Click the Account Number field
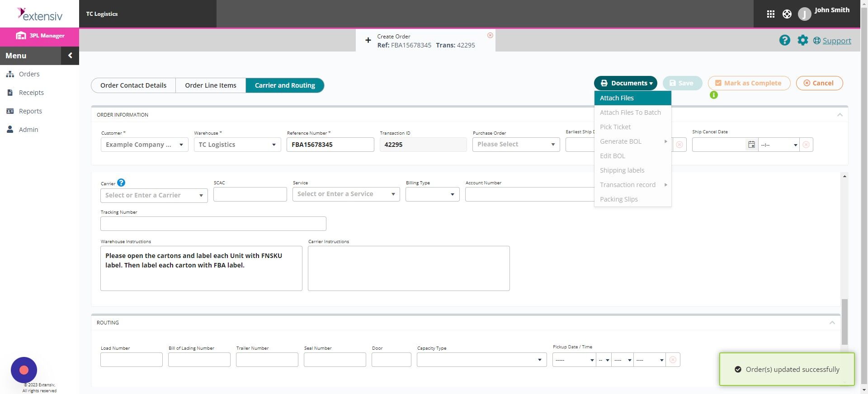Screen dimensions: 868x394 click(530, 194)
